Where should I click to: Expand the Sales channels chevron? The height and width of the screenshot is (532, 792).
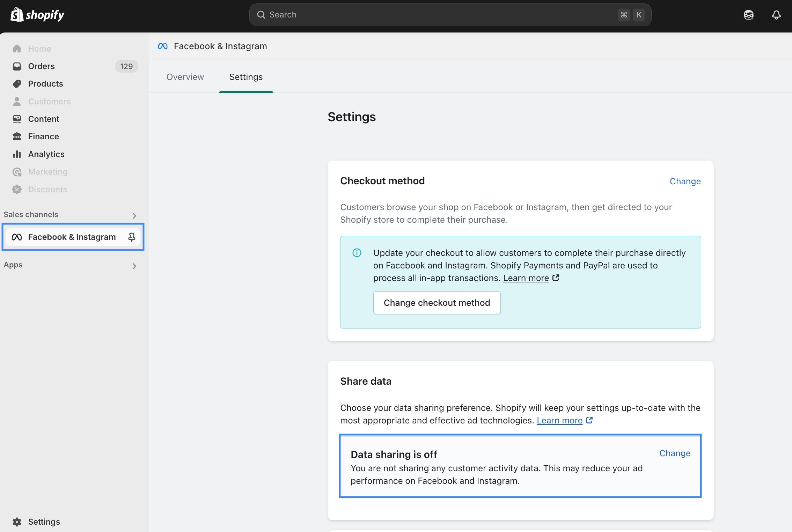click(134, 216)
